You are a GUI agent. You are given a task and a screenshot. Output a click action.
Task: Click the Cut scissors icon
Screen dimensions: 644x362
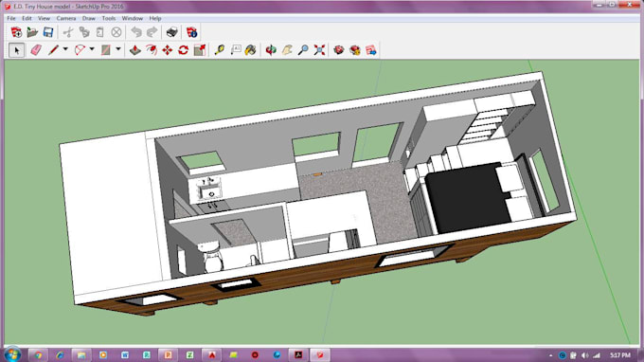click(x=68, y=32)
